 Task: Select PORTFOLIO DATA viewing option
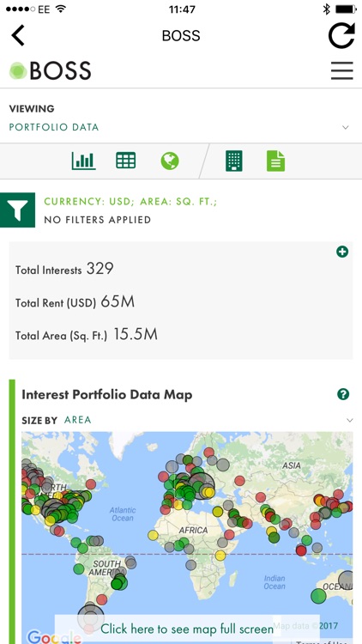coord(54,127)
